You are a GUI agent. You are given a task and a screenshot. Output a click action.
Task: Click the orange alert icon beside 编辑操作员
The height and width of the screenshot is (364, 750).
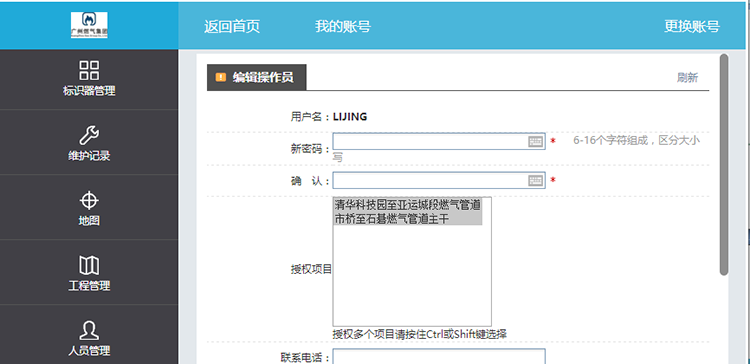pos(221,77)
